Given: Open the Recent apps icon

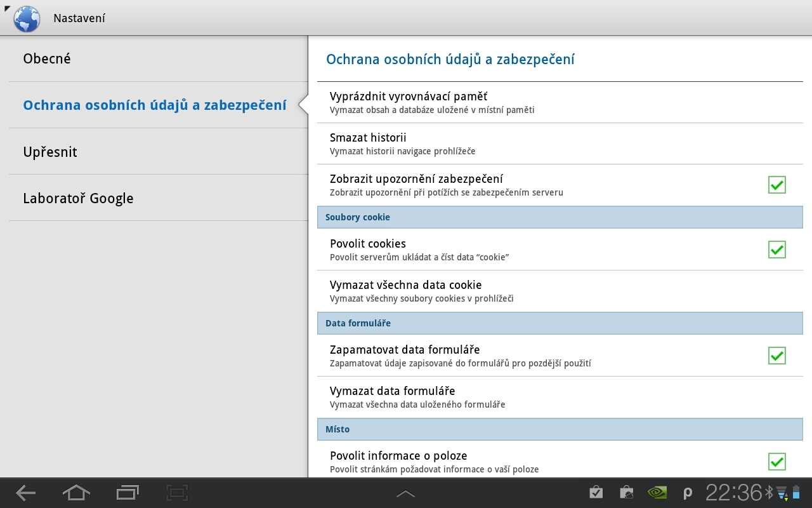Looking at the screenshot, I should (x=126, y=492).
